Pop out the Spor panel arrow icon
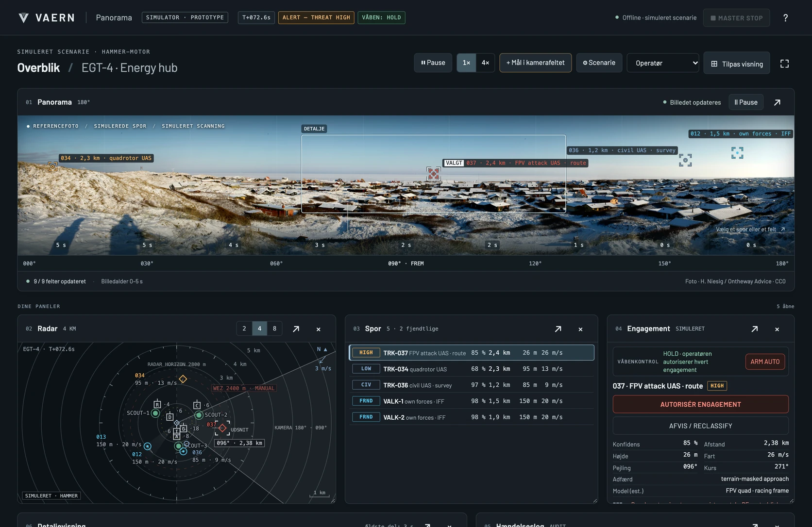Image resolution: width=812 pixels, height=527 pixels. coord(558,329)
